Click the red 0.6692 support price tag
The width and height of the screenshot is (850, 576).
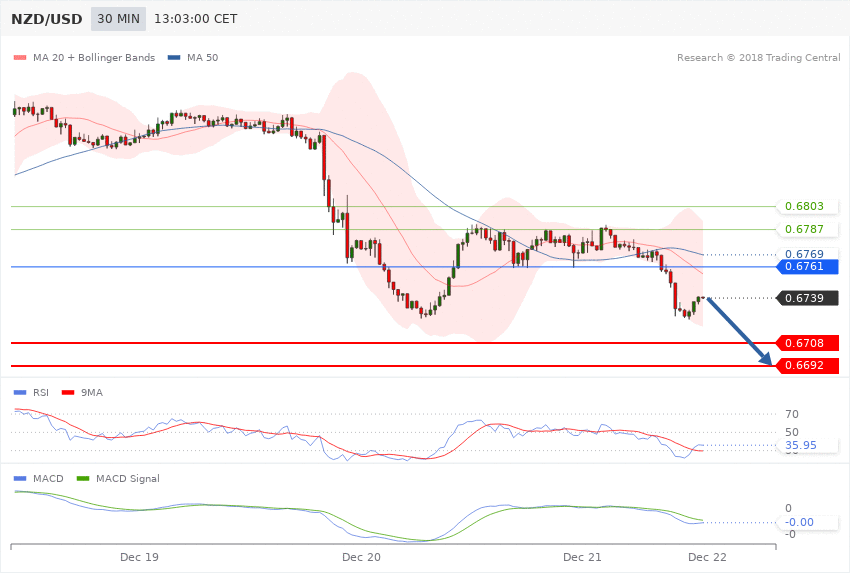808,366
